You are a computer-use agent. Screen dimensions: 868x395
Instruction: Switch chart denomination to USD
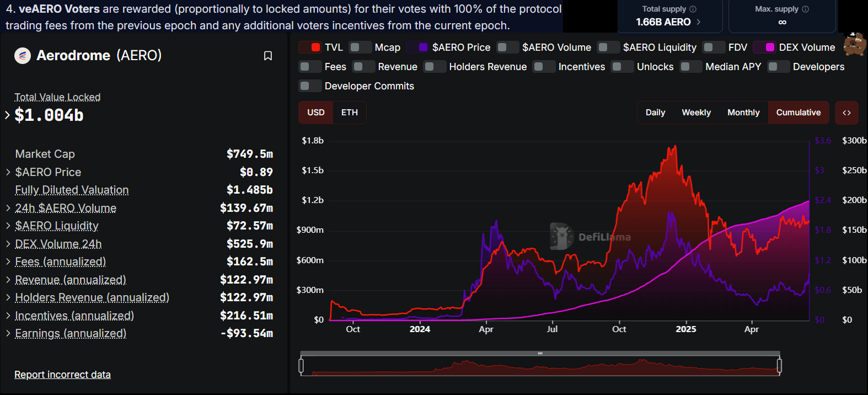[x=316, y=113]
